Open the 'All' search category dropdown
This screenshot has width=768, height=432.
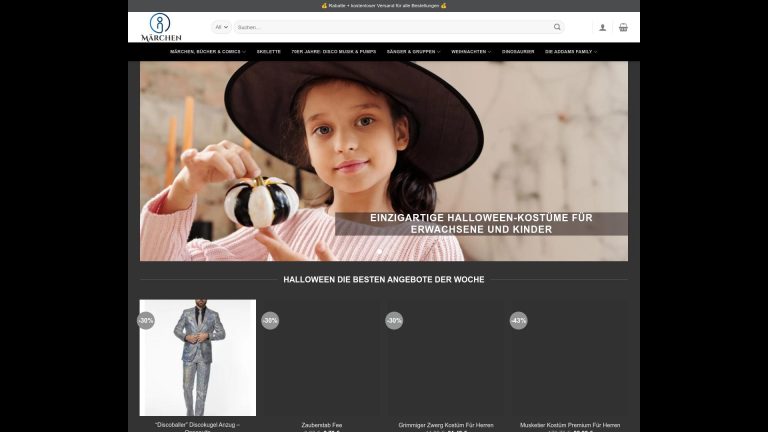pos(221,27)
